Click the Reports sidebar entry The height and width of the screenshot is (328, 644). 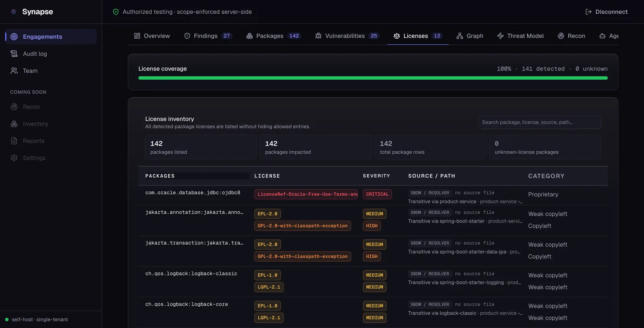(x=51, y=141)
